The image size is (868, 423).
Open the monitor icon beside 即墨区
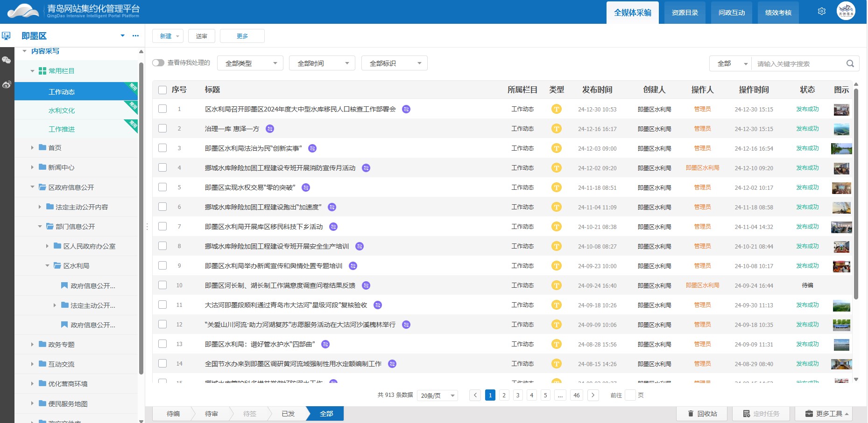(6, 36)
